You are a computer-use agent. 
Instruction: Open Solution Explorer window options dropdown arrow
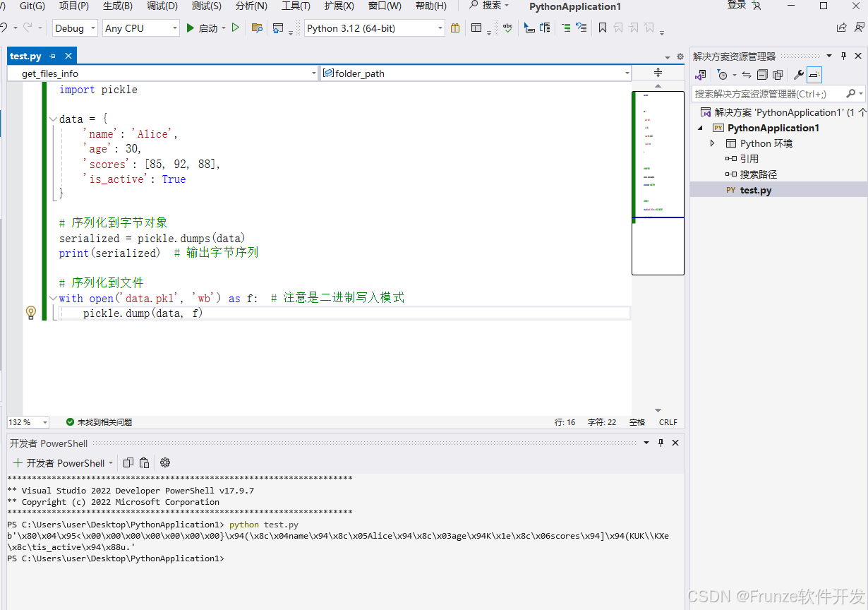(x=829, y=56)
